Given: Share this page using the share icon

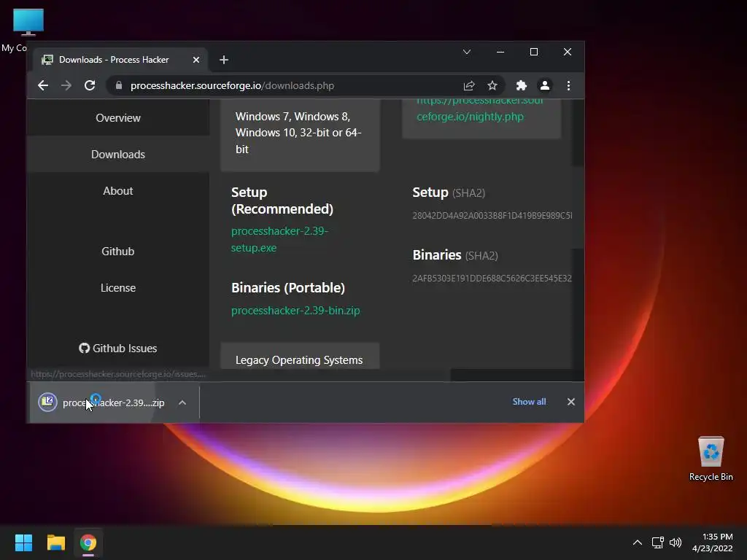Looking at the screenshot, I should tap(469, 86).
